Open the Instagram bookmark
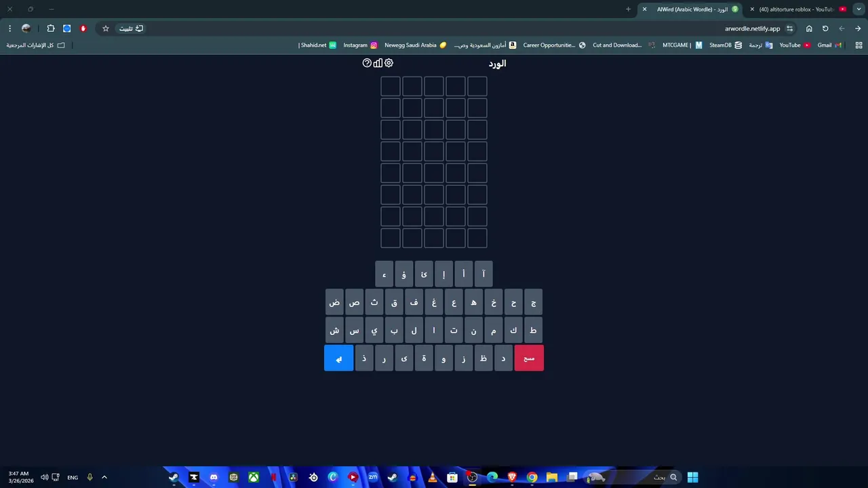The height and width of the screenshot is (488, 868). click(360, 45)
